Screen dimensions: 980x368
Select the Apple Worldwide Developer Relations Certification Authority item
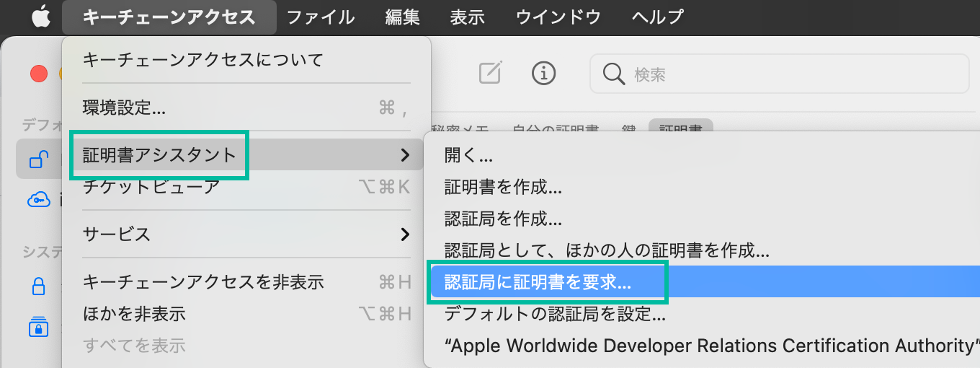(703, 346)
